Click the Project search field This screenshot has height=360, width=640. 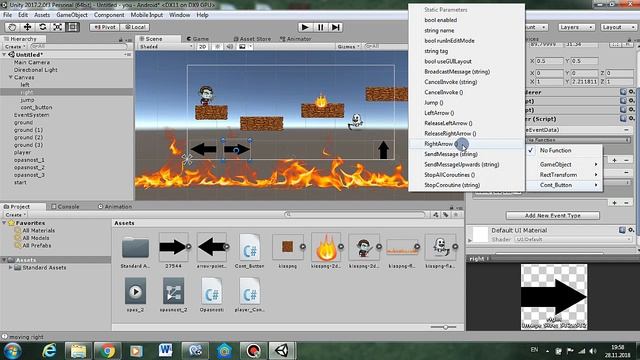(x=354, y=214)
